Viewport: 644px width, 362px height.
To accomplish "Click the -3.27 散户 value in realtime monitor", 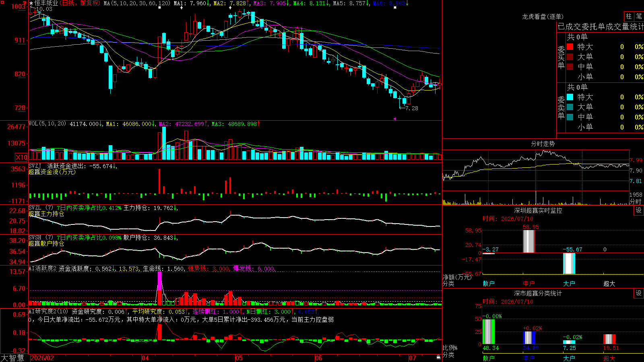I will coord(490,249).
